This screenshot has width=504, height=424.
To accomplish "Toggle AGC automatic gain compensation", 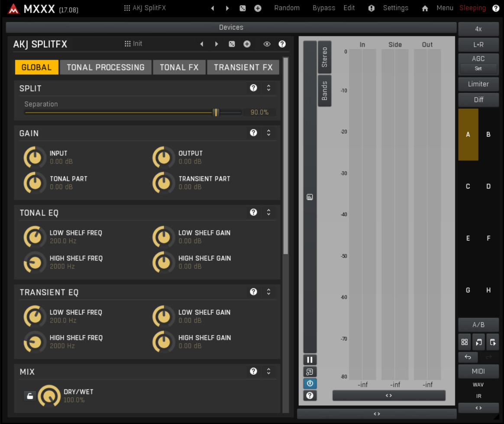I will coord(478,58).
